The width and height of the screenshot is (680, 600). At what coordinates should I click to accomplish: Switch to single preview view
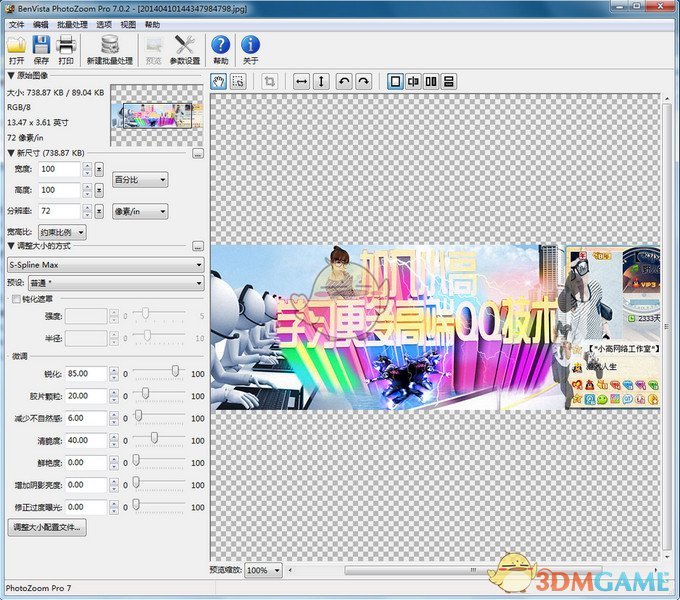395,82
